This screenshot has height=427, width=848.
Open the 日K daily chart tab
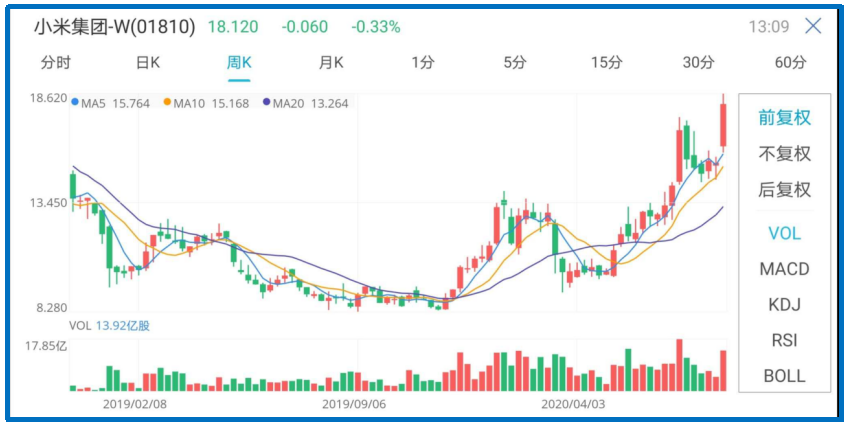[148, 62]
